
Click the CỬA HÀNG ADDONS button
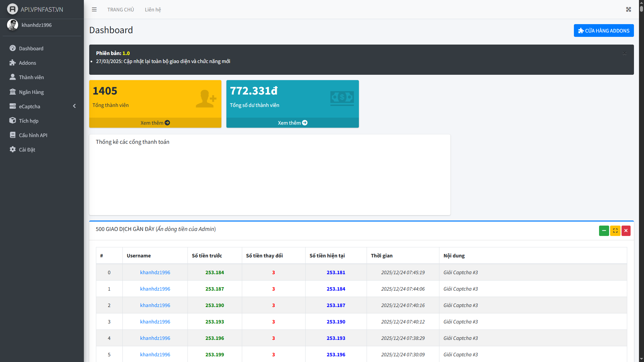point(603,31)
